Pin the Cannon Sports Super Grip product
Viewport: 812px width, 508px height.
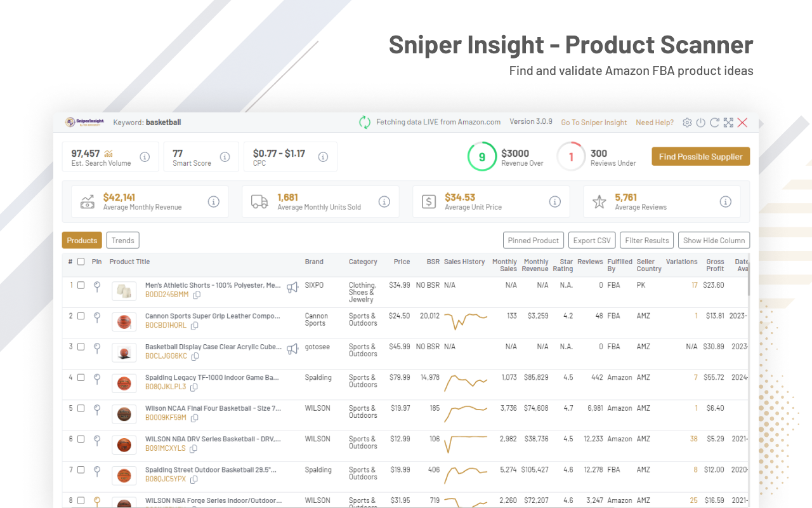(x=97, y=317)
